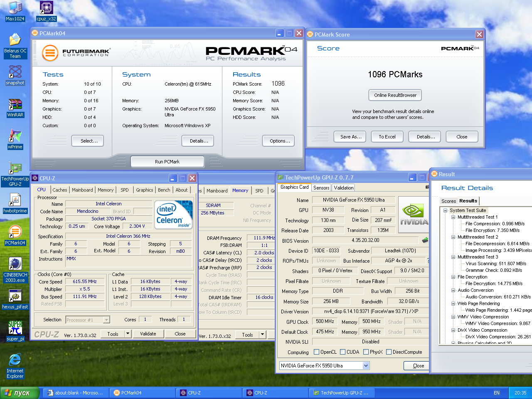Launch the wPrime desktop shortcut
The width and height of the screenshot is (532, 399).
[15, 139]
